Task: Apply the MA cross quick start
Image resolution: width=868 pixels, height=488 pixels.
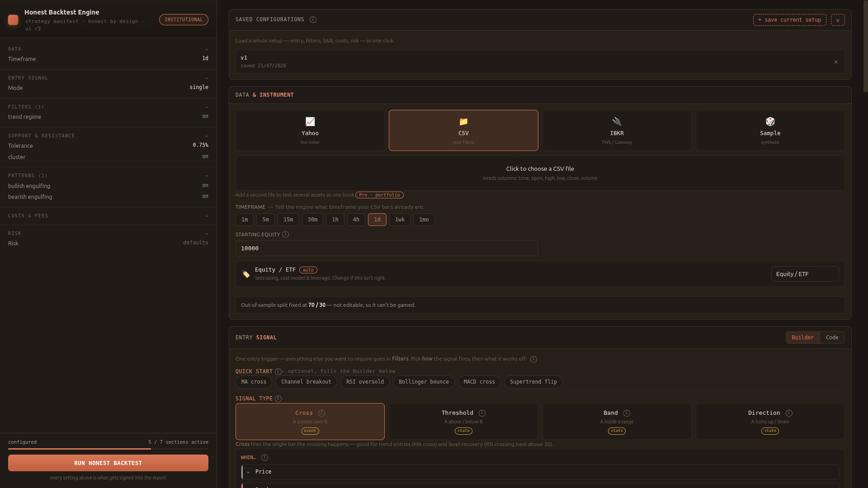Action: click(254, 382)
